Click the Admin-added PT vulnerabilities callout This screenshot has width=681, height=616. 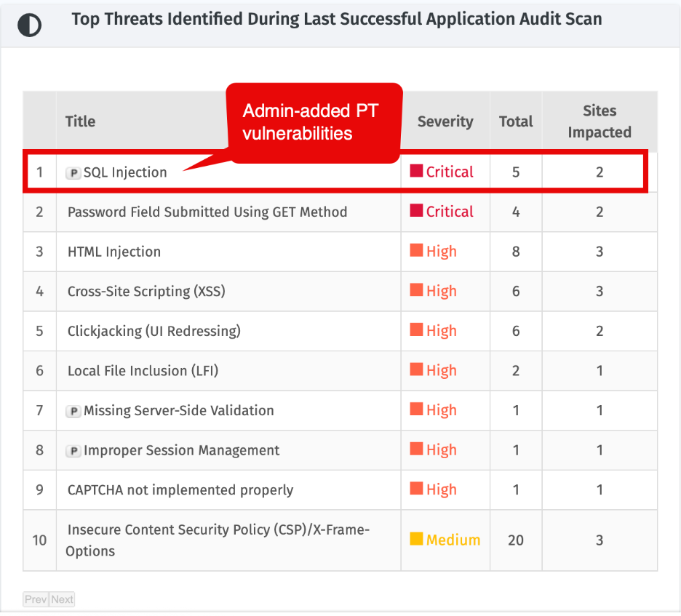pos(314,123)
